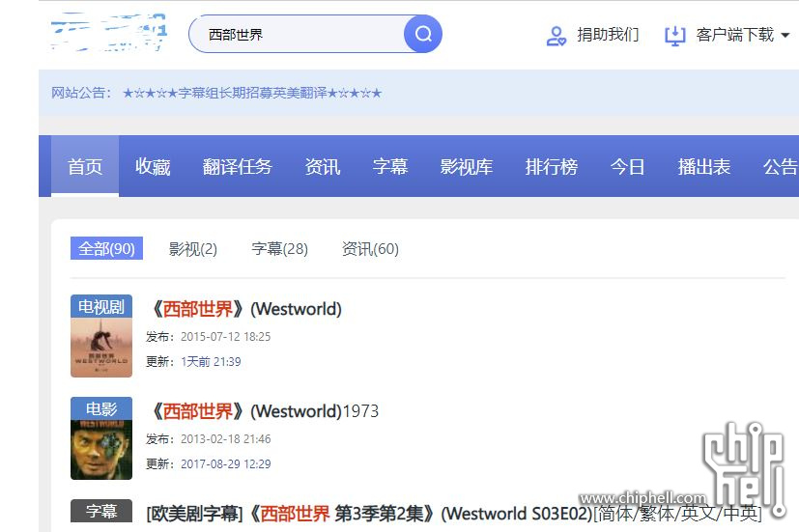Open 资讯 in navigation bar
799x532 pixels.
tap(322, 166)
